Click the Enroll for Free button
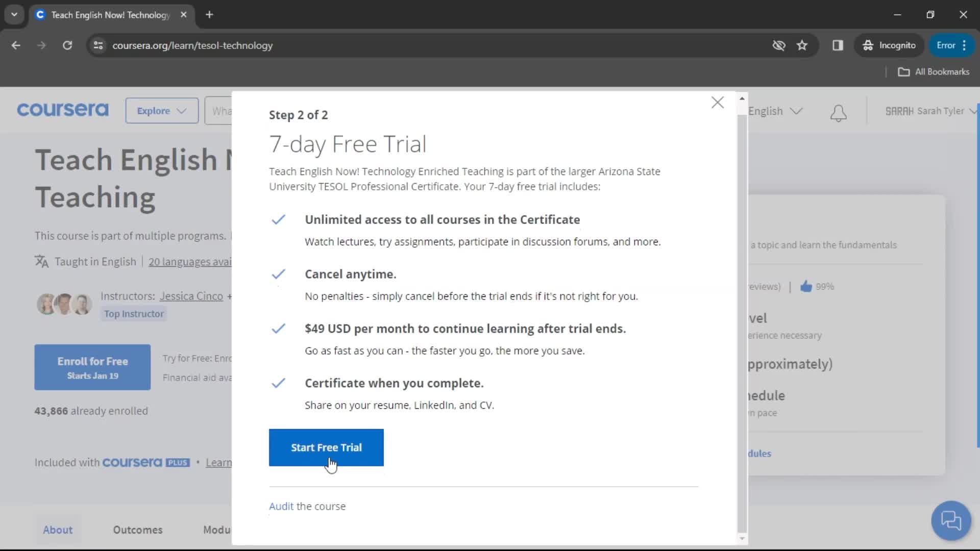The image size is (980, 551). point(92,367)
